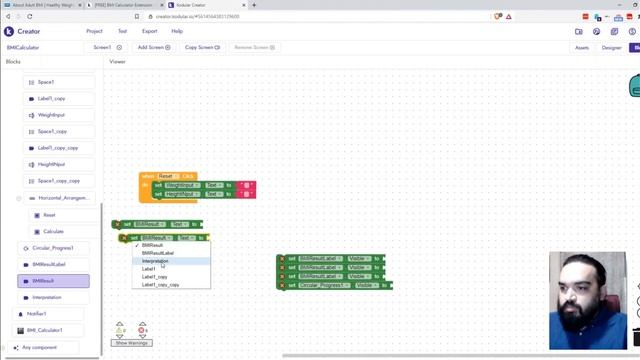Choose Interpretation in the open dropdown list
Viewport: 640px width, 360px height.
[171, 261]
